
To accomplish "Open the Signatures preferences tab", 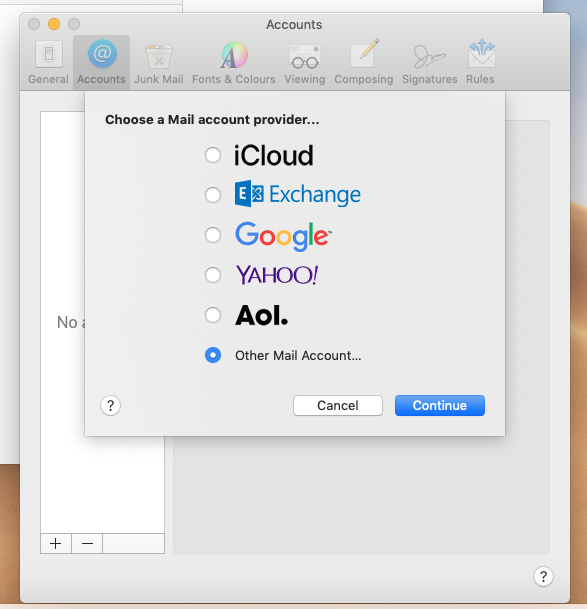I will (x=429, y=62).
